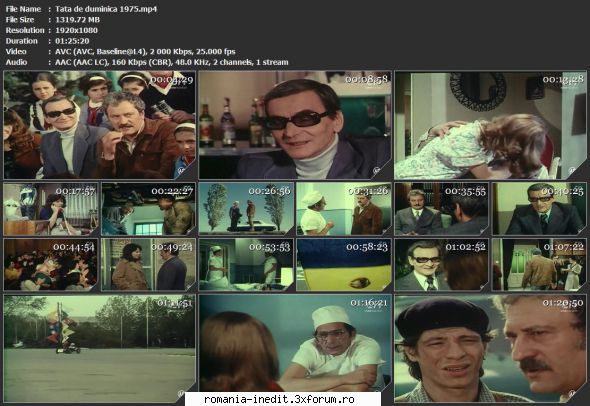
Task: Select the frame stamped 00:31:26
Action: point(344,209)
